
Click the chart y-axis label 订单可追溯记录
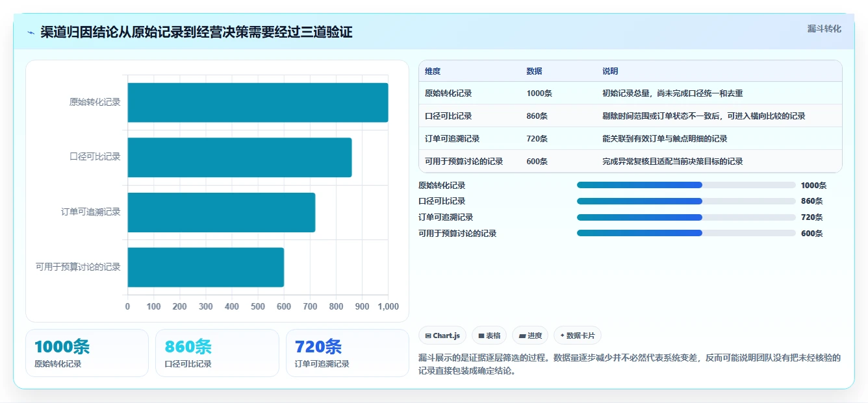tap(91, 212)
